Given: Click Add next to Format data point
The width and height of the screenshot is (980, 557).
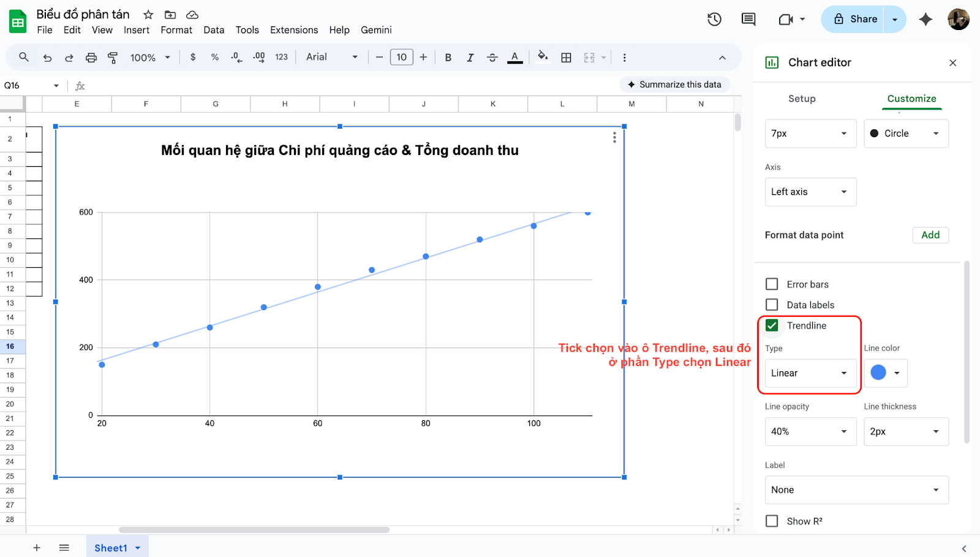Looking at the screenshot, I should point(930,235).
